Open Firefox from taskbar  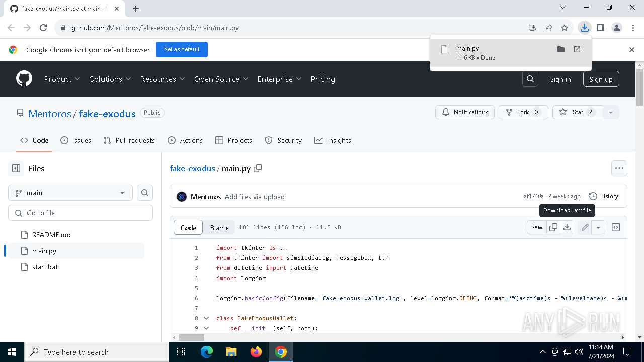(256, 352)
